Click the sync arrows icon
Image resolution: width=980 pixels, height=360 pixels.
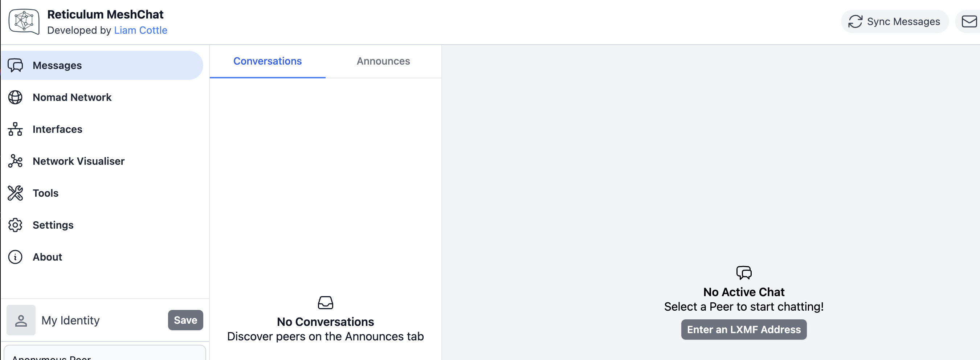click(855, 22)
